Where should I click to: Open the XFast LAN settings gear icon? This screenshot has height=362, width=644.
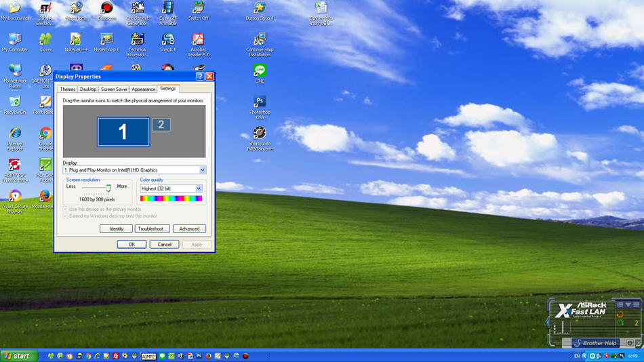(630, 343)
